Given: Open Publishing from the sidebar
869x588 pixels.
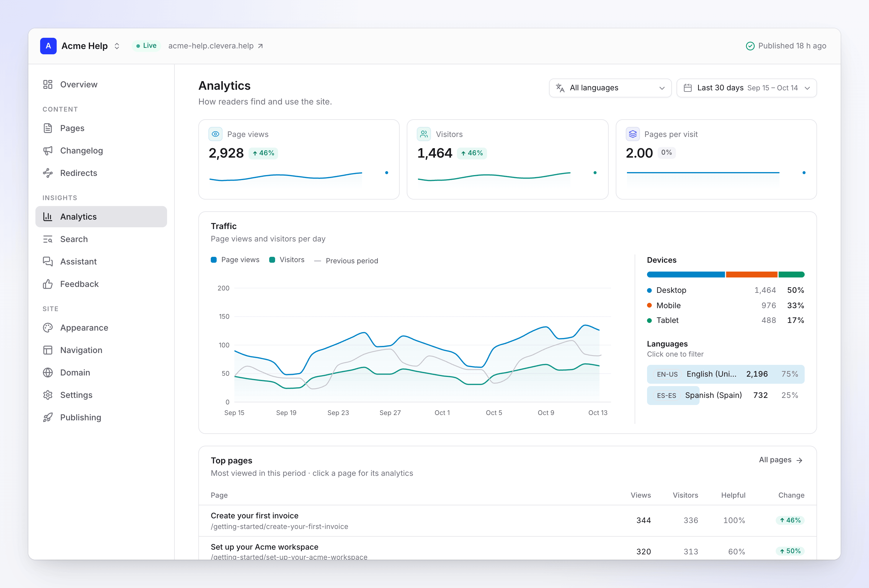Looking at the screenshot, I should (101, 418).
